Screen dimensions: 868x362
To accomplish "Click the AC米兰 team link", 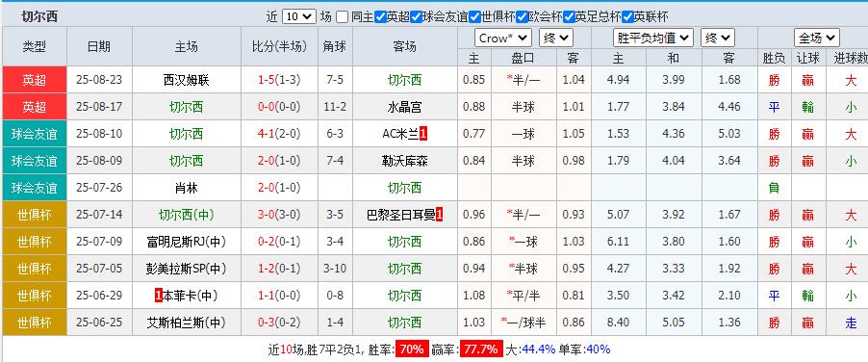I will click(400, 134).
